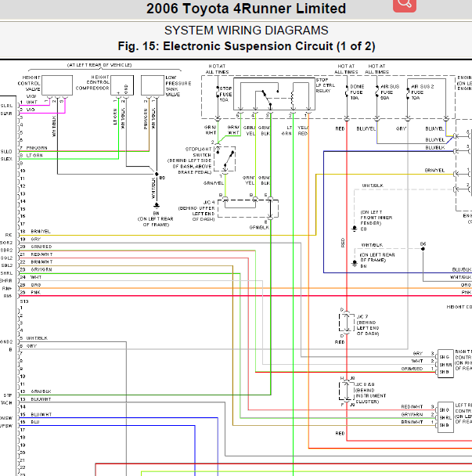Viewport: 472px width, 476px height.
Task: Click the 'E8' ground point label
Action: (363, 229)
